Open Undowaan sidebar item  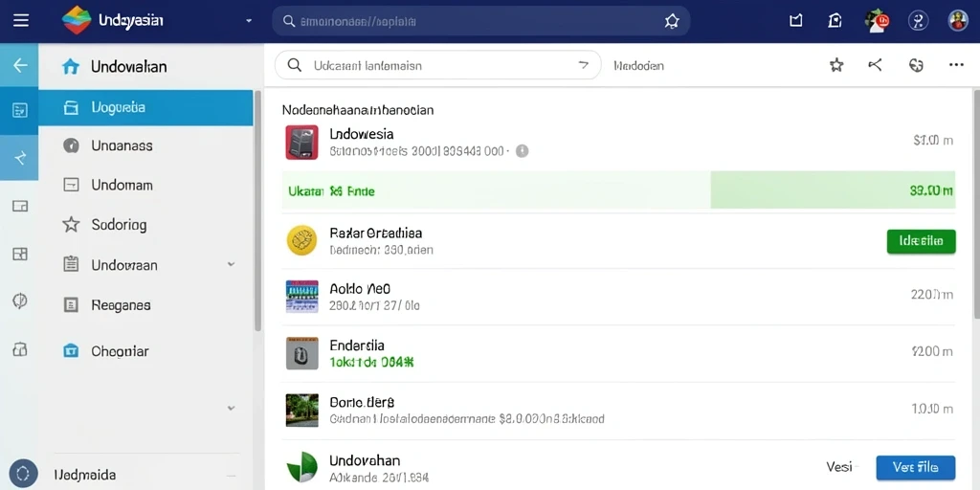pyautogui.click(x=145, y=265)
